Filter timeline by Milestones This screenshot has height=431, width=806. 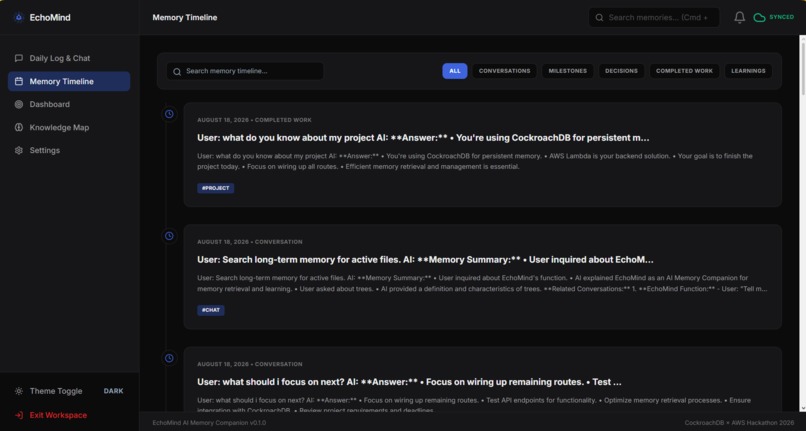pyautogui.click(x=567, y=71)
